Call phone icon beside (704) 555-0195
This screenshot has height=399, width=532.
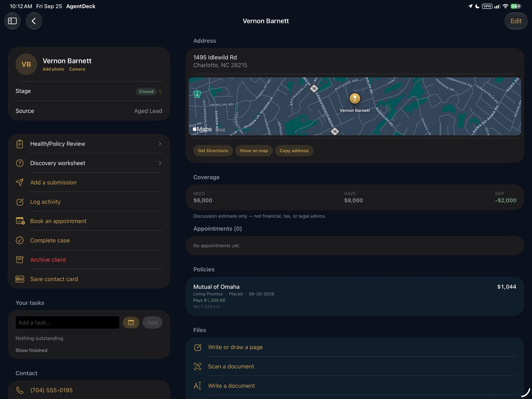click(x=20, y=391)
